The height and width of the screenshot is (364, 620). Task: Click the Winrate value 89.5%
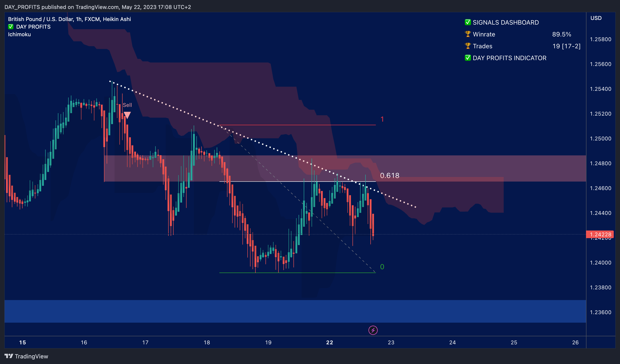(561, 34)
